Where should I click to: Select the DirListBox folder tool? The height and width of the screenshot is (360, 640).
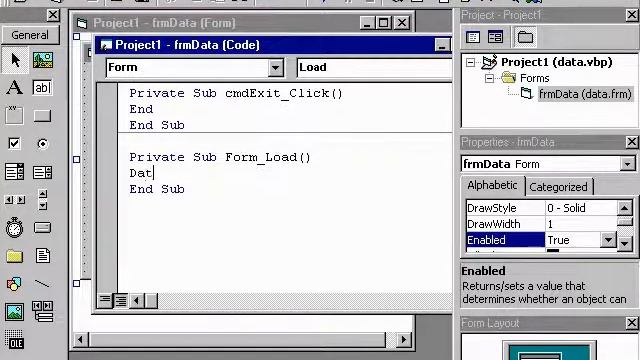(x=14, y=256)
